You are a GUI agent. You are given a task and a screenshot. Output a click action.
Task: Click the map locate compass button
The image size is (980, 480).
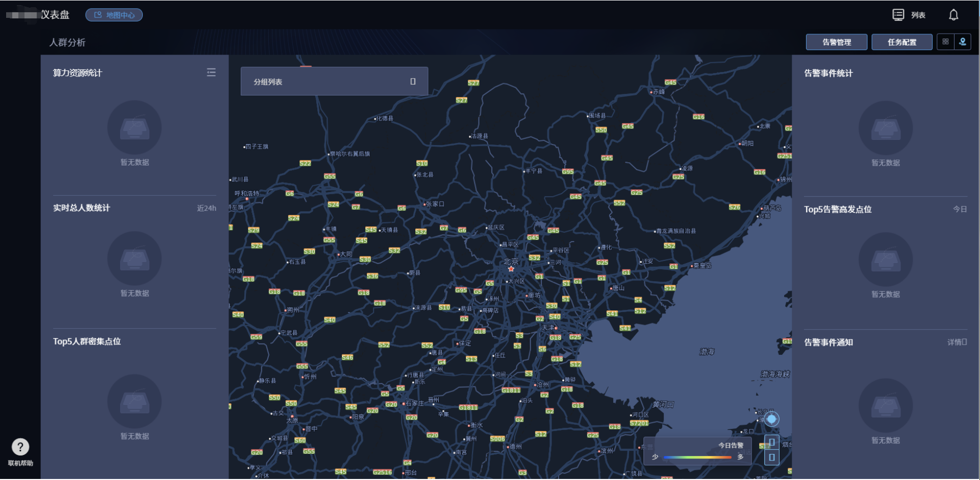771,419
